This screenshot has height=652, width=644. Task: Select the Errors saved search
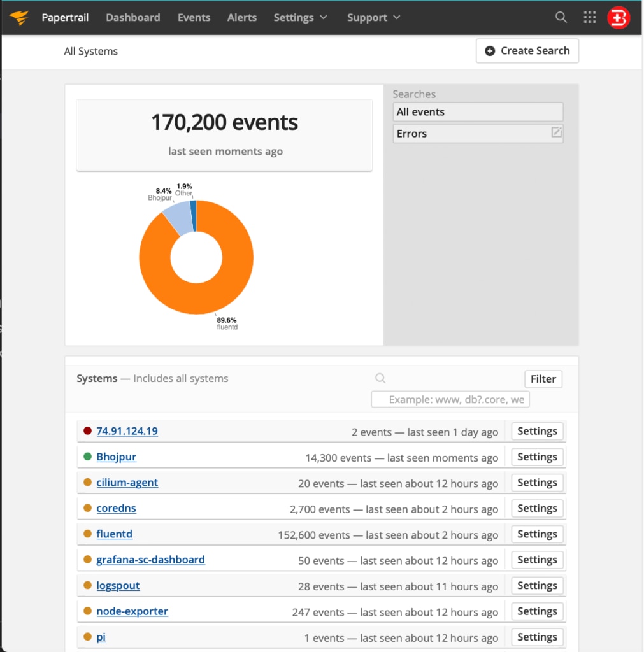point(478,134)
